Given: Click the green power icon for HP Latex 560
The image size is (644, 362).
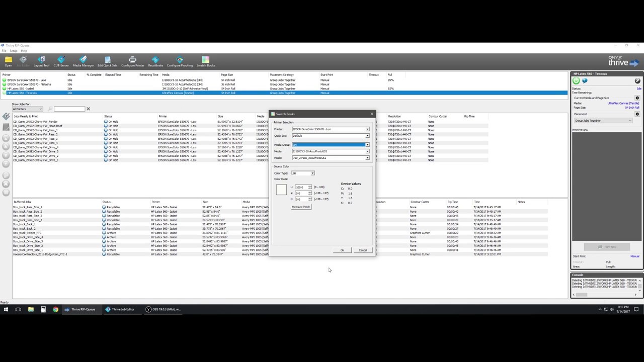Looking at the screenshot, I should tap(577, 80).
